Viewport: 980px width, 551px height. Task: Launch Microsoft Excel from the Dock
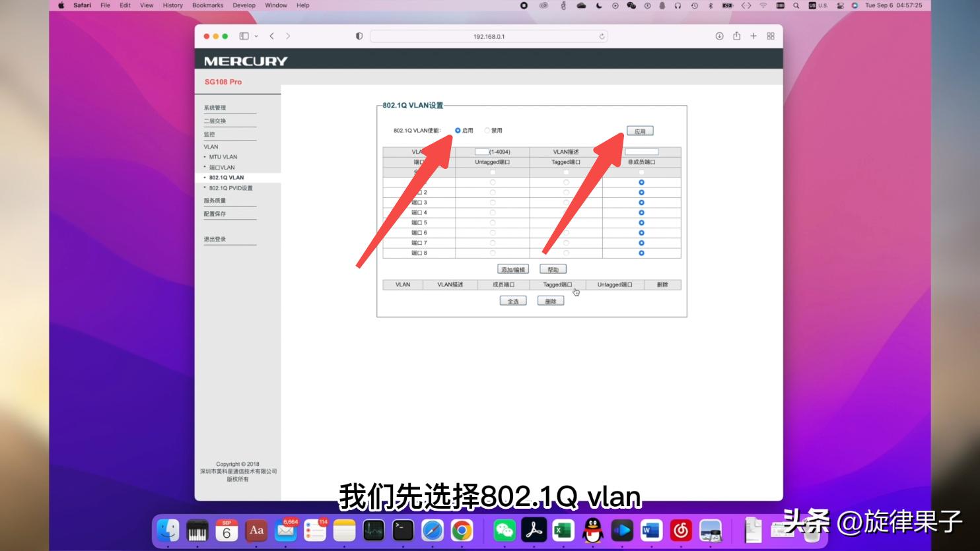point(562,529)
